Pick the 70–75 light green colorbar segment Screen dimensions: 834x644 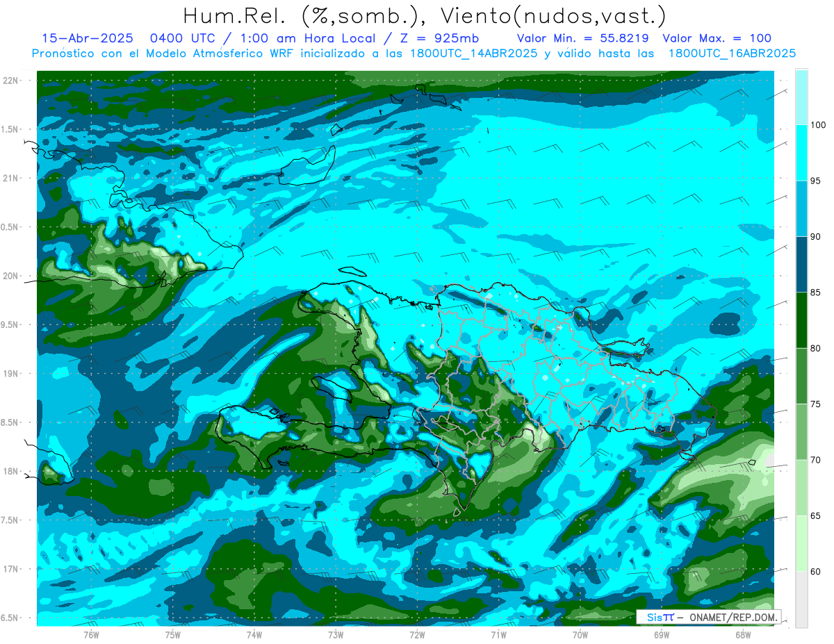[x=801, y=432]
